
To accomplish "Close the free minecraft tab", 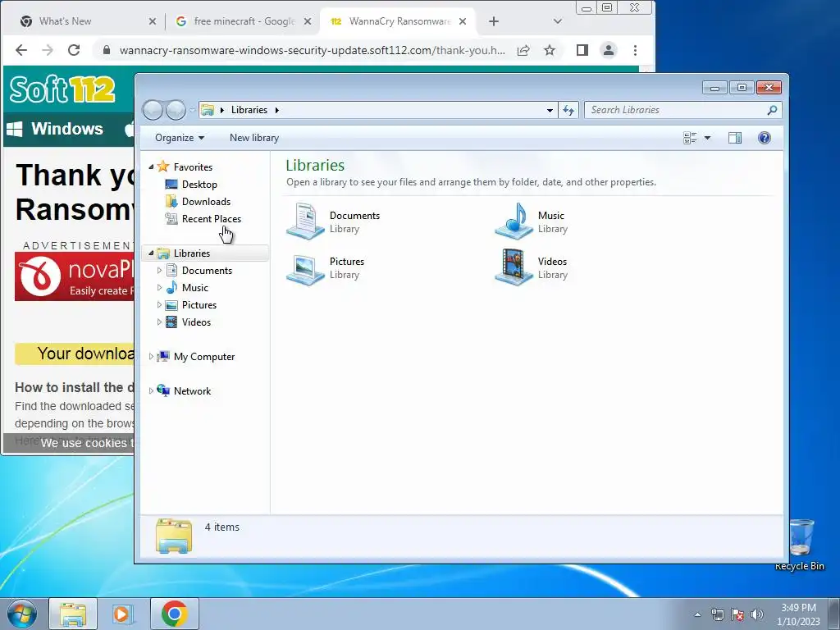I will [308, 21].
